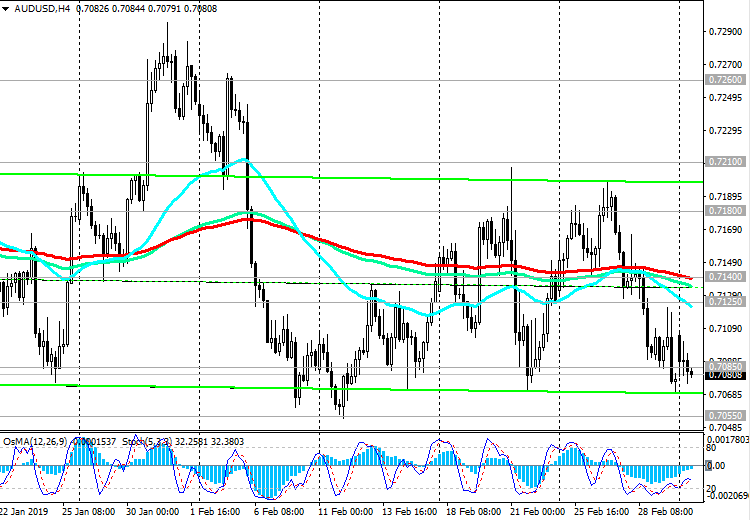Image resolution: width=750 pixels, height=520 pixels.
Task: Click the 0.7210 horizontal level label
Action: (725, 162)
